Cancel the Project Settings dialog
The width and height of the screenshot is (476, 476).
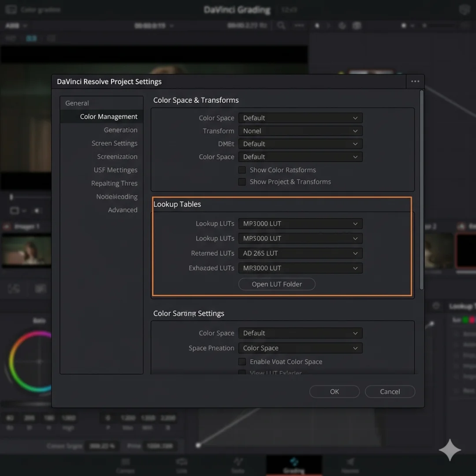(x=390, y=392)
